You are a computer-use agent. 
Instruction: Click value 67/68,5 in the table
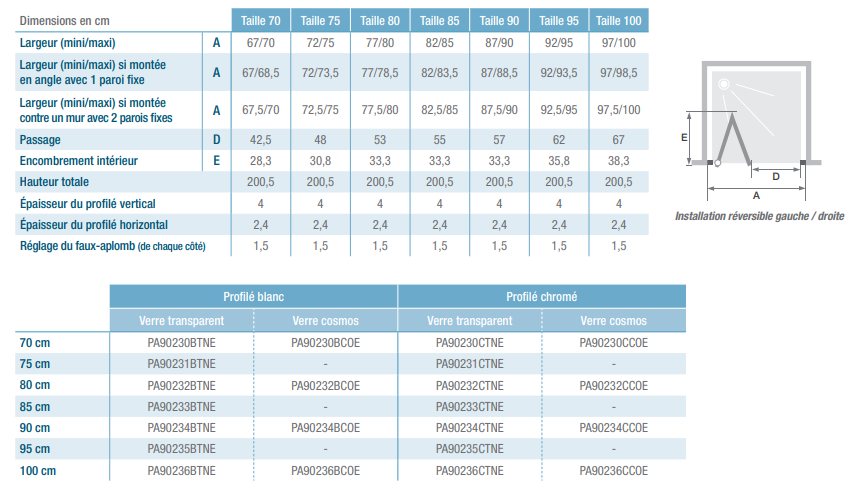[261, 73]
